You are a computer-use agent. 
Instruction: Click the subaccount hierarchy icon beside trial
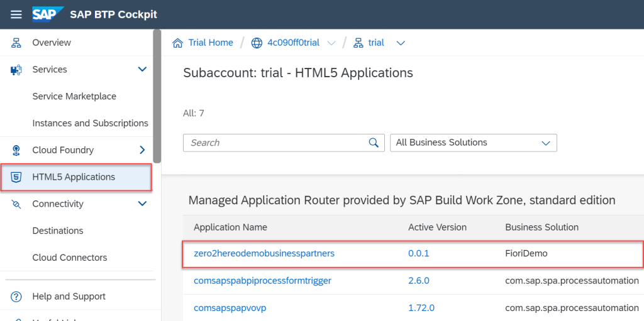[x=358, y=43]
